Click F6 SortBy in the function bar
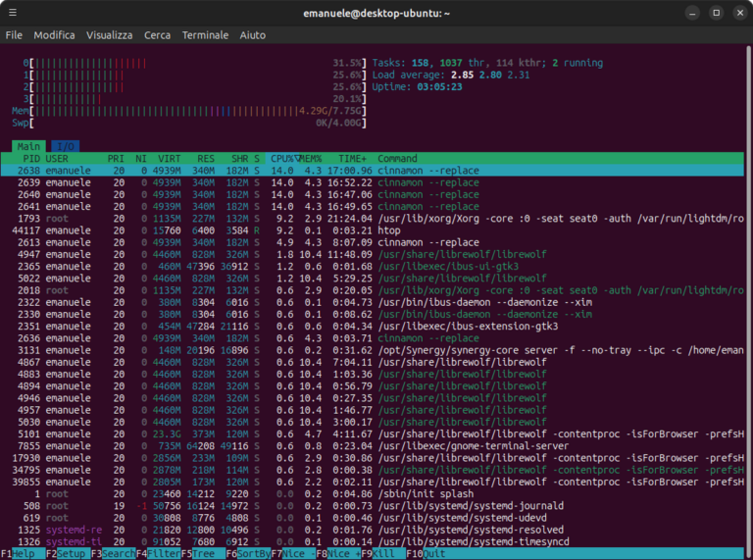Viewport: 753px width, 560px height. click(x=248, y=553)
